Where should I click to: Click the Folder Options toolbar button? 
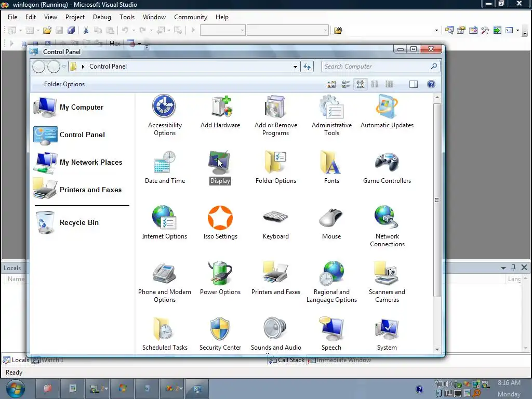coord(64,84)
